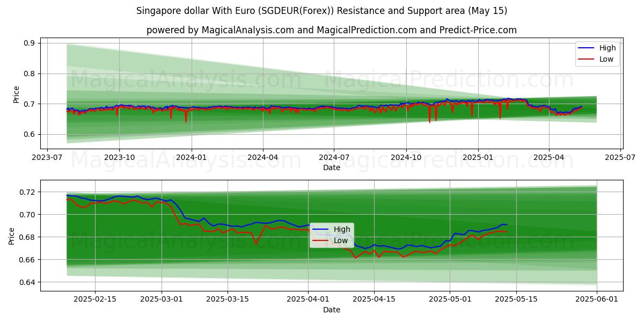
Task: Click the 'Price' axis label of top chart
Action: click(16, 94)
